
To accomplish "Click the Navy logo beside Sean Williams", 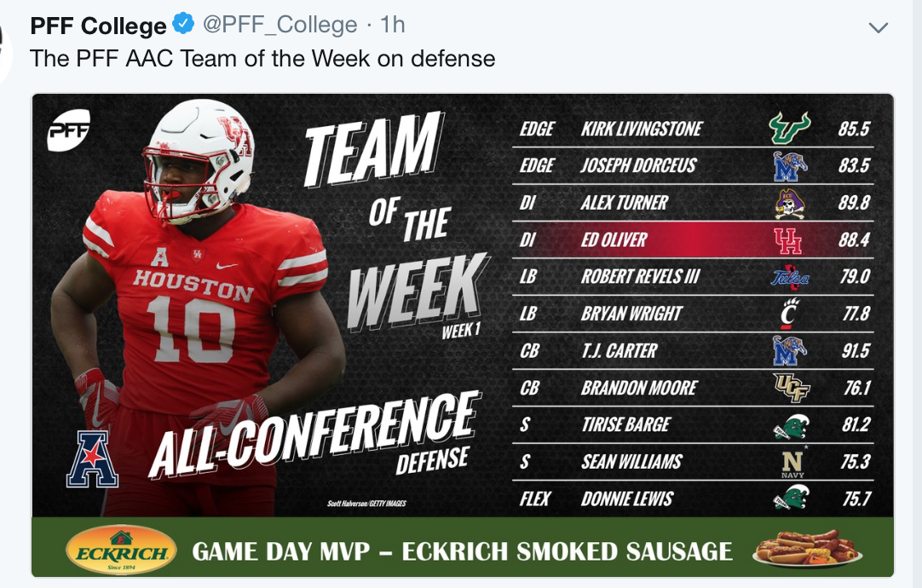I will click(x=792, y=462).
